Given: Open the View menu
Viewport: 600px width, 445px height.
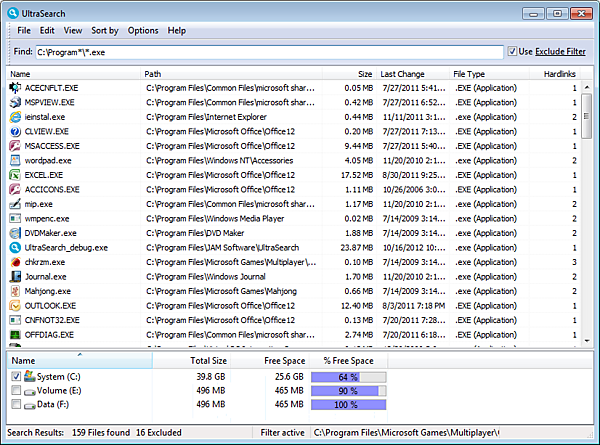Looking at the screenshot, I should pyautogui.click(x=73, y=31).
